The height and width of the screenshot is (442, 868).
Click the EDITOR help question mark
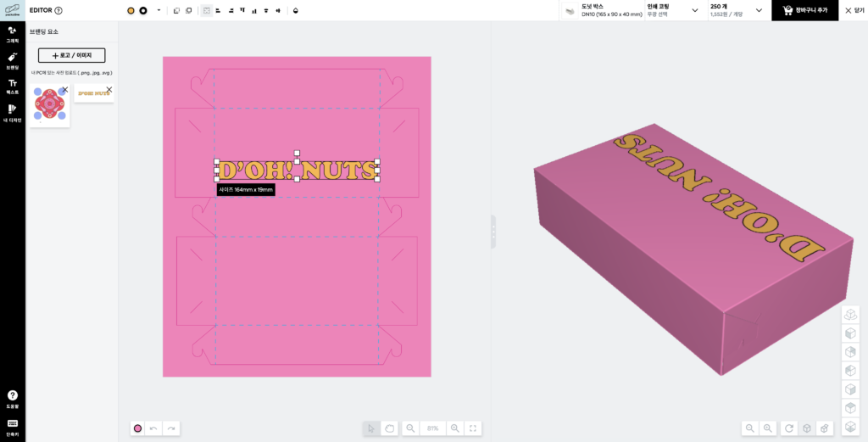click(58, 10)
